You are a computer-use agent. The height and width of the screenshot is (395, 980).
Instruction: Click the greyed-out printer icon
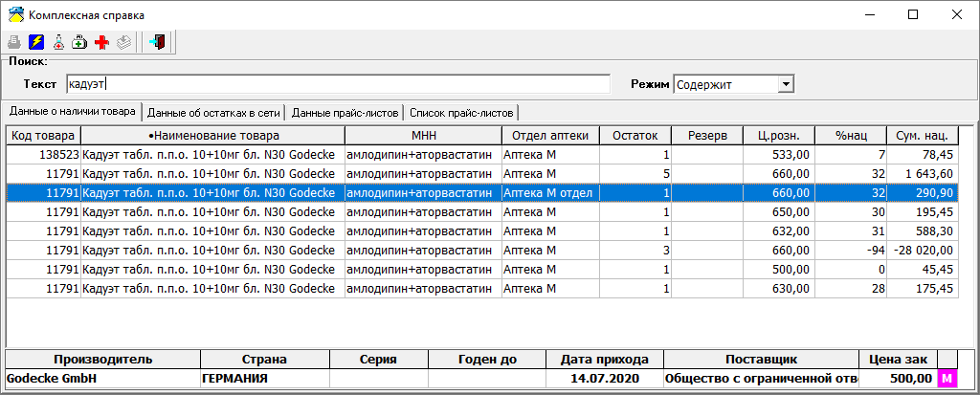(x=14, y=42)
